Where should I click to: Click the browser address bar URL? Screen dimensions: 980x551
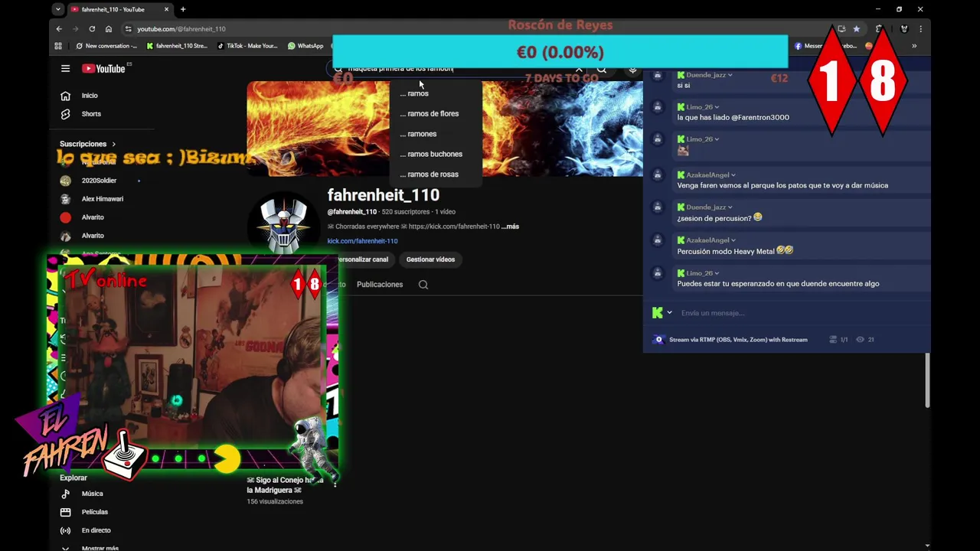tap(181, 29)
